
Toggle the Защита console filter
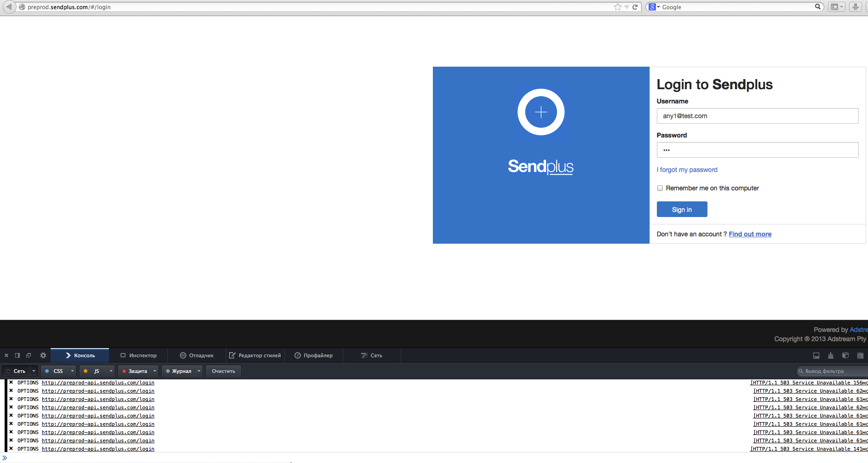(135, 371)
